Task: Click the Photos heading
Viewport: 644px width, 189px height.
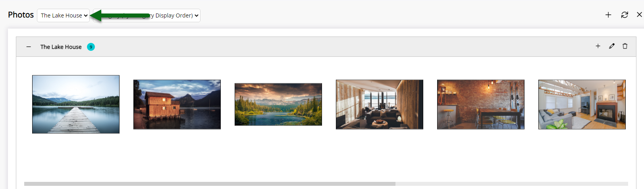Action: (21, 15)
